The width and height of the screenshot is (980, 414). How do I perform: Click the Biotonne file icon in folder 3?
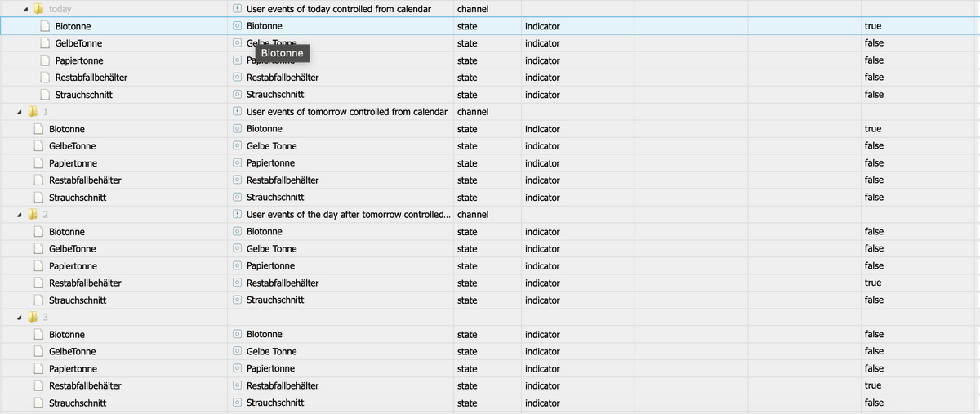tap(38, 335)
